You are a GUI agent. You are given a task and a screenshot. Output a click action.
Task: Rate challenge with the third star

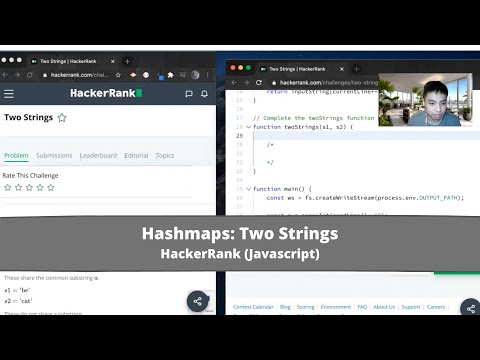(x=29, y=187)
